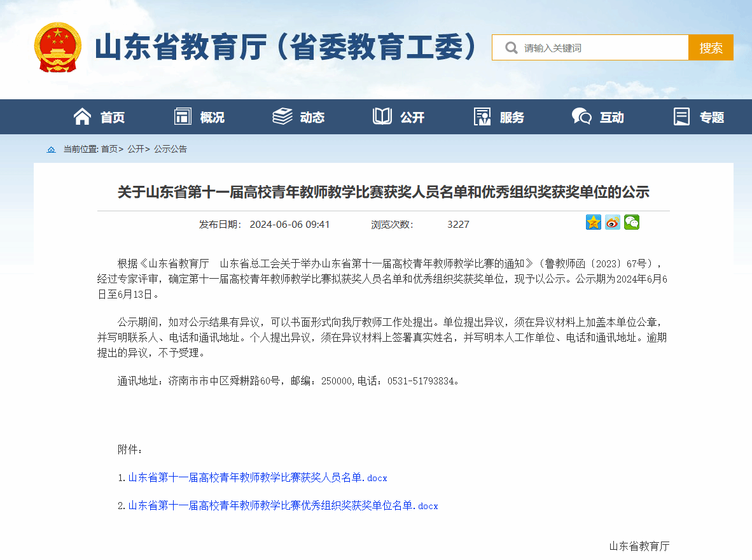Viewport: 752px width, 560px height.
Task: Click the 当前位置: breadcrumb label
Action: coord(81,150)
